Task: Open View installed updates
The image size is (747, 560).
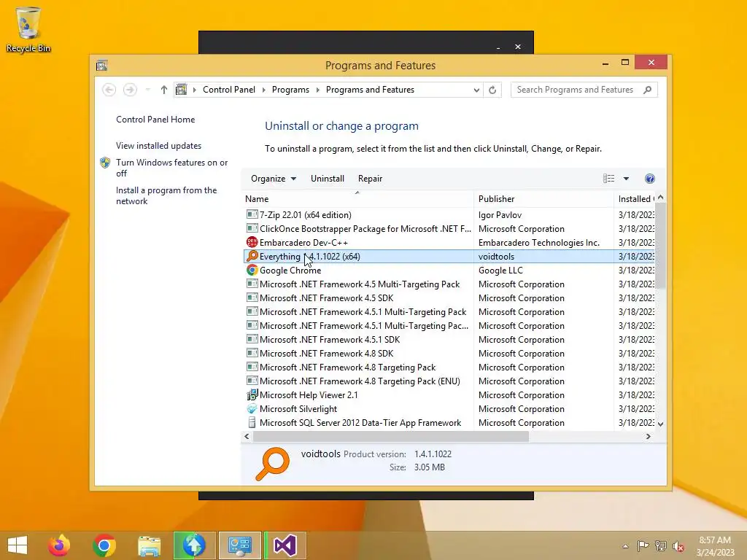Action: [x=158, y=146]
